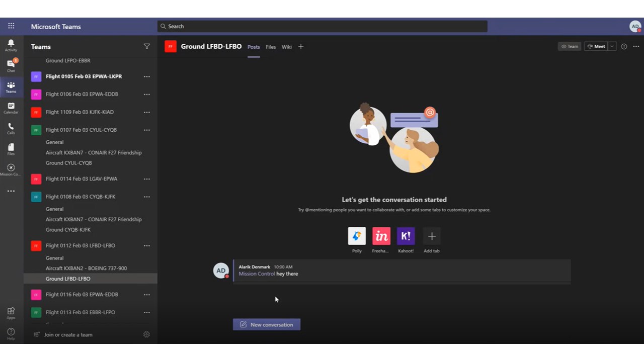The height and width of the screenshot is (362, 644).
Task: Open the app launcher waffle icon
Action: coord(11,26)
